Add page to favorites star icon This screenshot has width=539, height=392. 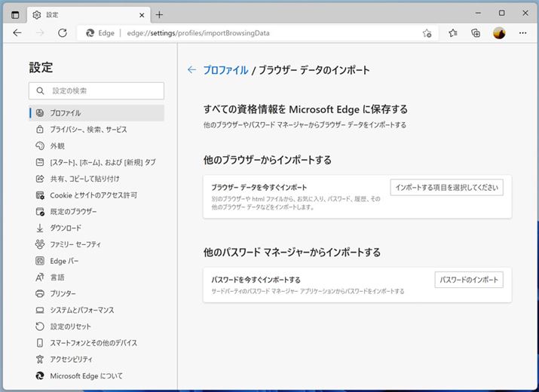pyautogui.click(x=427, y=33)
